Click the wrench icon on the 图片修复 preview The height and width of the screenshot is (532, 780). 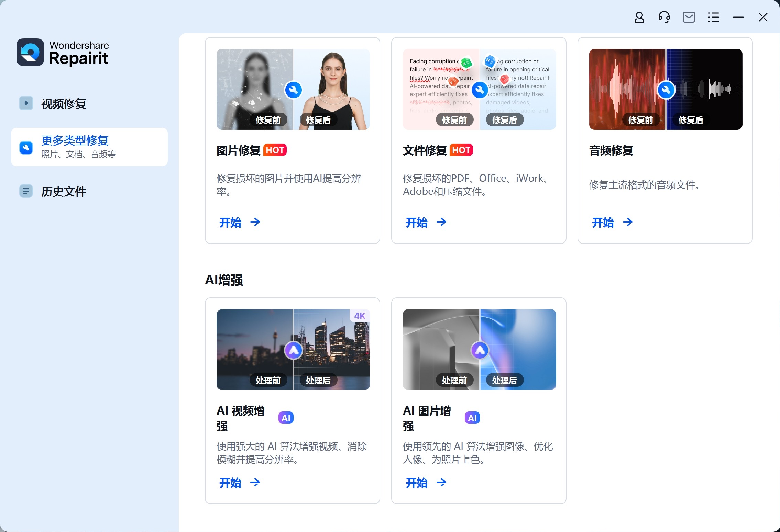(293, 90)
